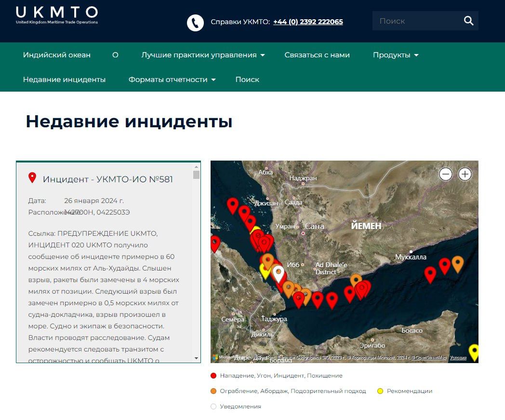Toggle the yellow Рекомендации legend marker
505x420 pixels.
point(380,391)
